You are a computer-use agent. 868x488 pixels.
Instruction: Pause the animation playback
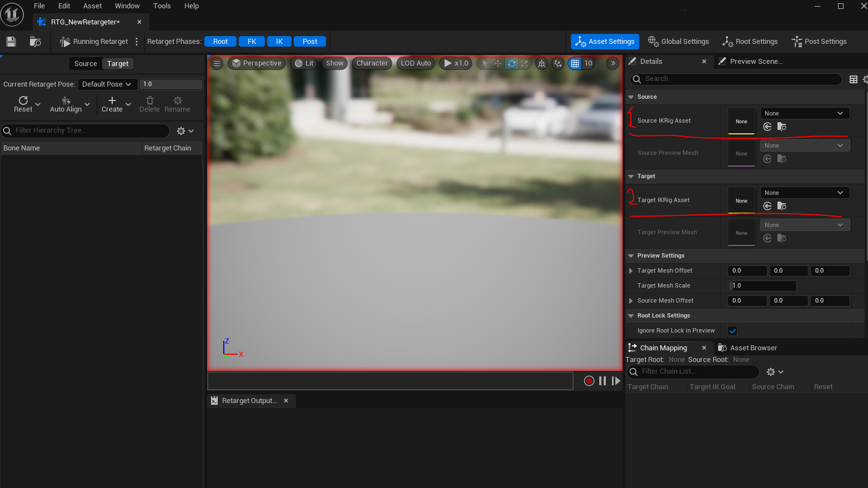[603, 381]
